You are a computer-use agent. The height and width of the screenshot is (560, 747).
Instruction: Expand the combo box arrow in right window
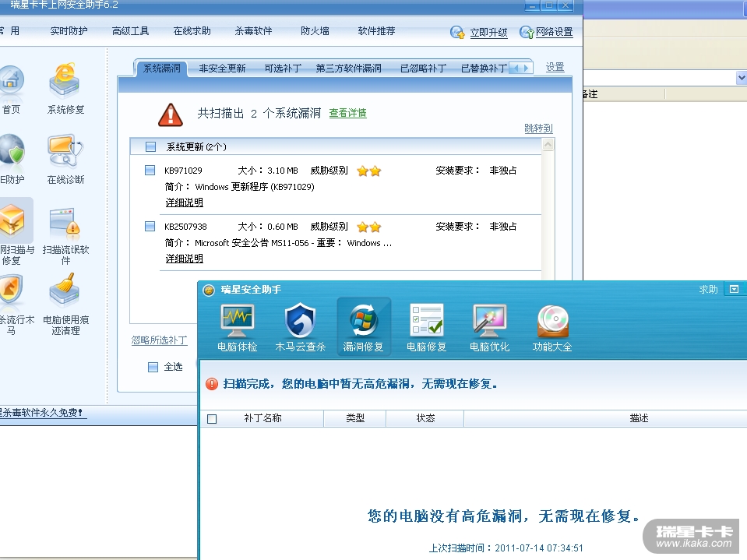pos(742,77)
